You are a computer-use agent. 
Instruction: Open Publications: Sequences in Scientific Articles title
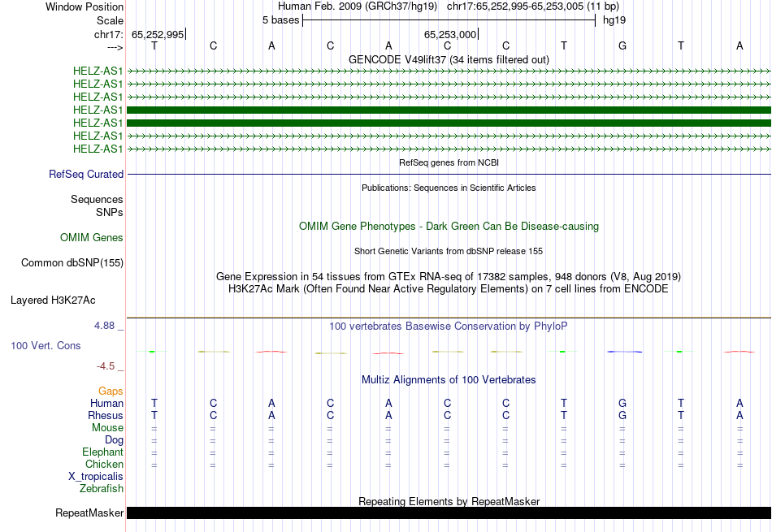449,188
